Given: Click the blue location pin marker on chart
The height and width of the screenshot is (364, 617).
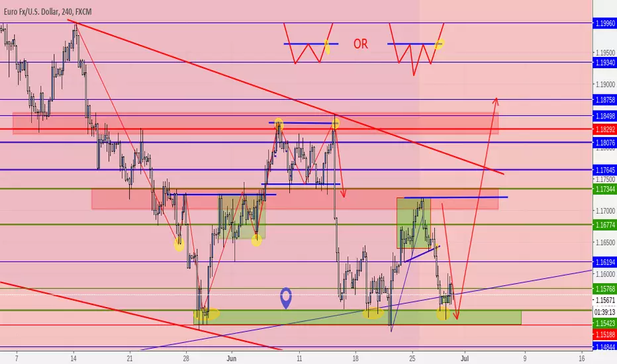Looking at the screenshot, I should tap(286, 298).
